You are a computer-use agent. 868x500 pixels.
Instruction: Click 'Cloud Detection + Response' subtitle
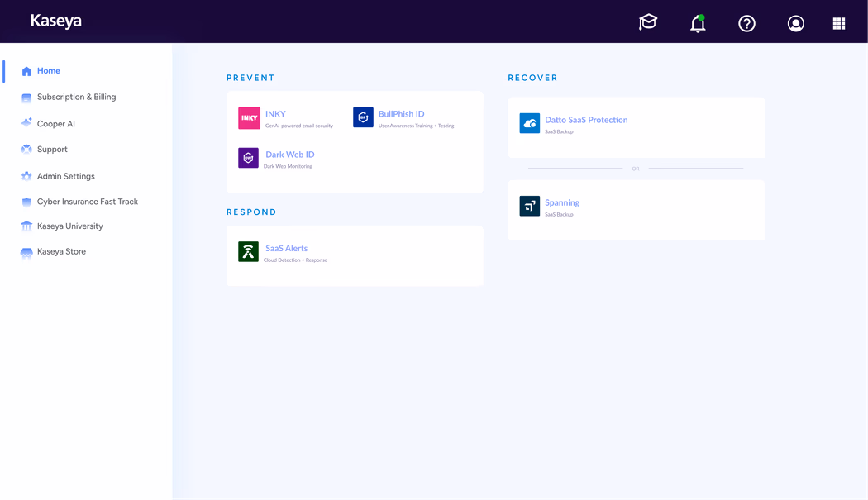click(x=295, y=260)
